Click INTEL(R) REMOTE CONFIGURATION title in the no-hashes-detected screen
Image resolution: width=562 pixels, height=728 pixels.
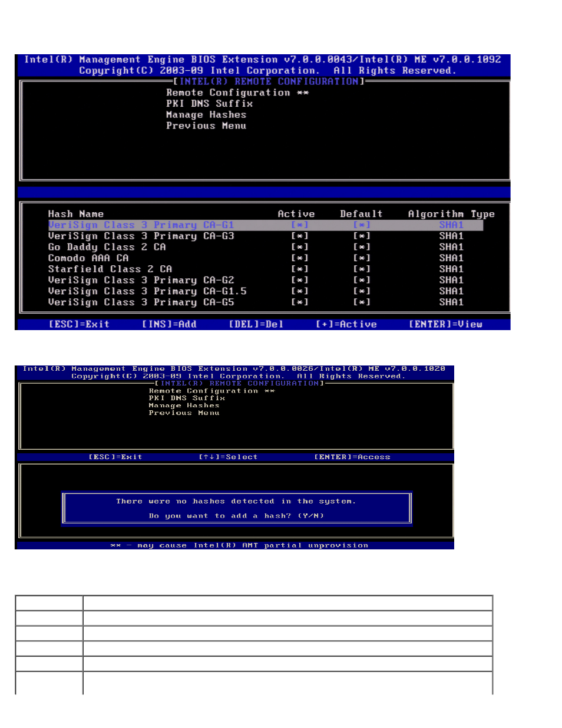click(x=239, y=384)
